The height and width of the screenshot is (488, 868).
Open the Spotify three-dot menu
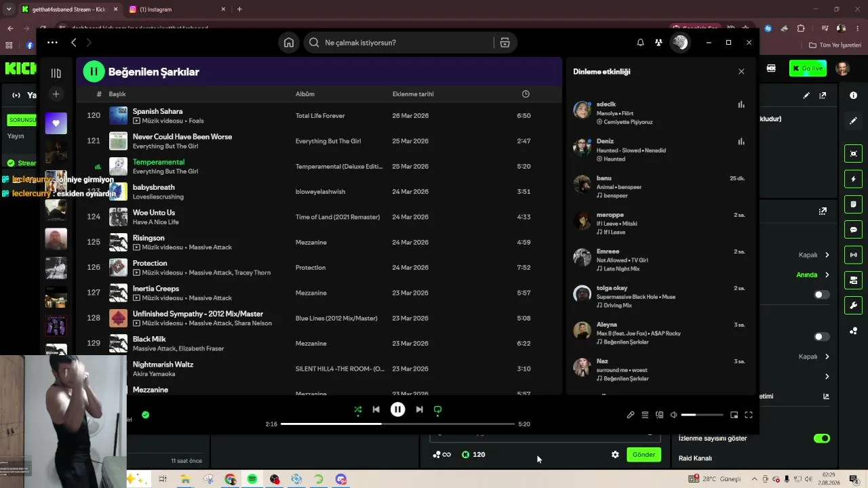coord(52,43)
